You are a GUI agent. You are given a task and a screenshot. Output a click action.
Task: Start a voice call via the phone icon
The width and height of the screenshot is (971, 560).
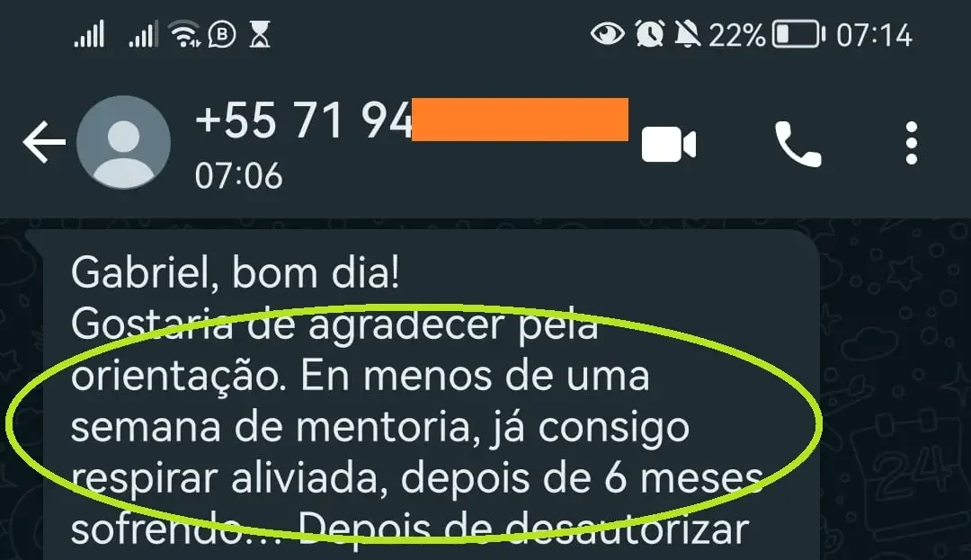click(x=797, y=144)
